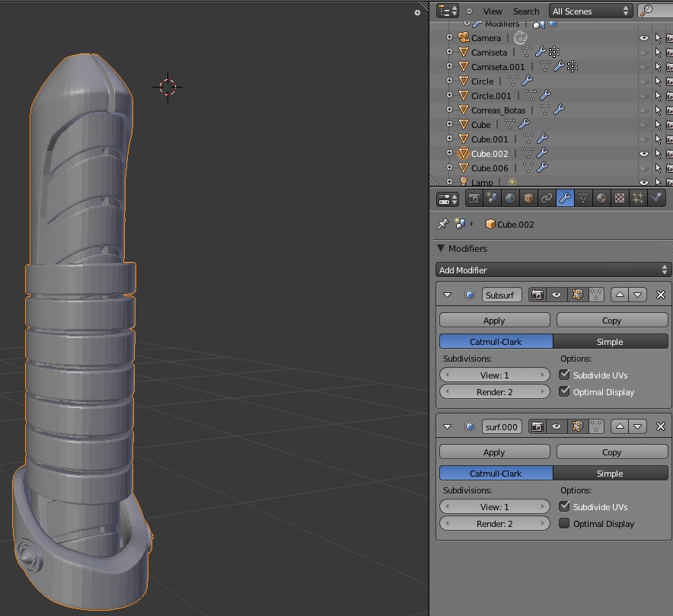Open the Add Modifier dropdown
The height and width of the screenshot is (616, 673).
(553, 270)
